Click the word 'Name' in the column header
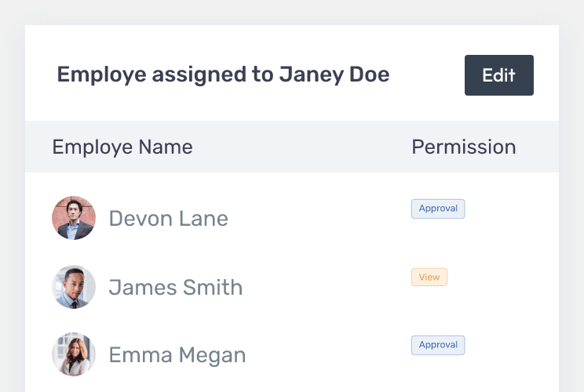Image resolution: width=584 pixels, height=392 pixels. [x=166, y=147]
